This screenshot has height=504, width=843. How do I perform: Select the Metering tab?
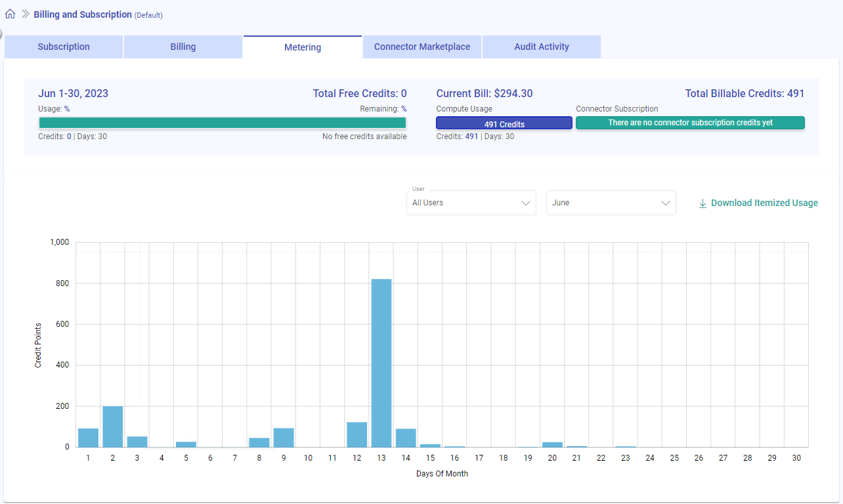[x=303, y=47]
